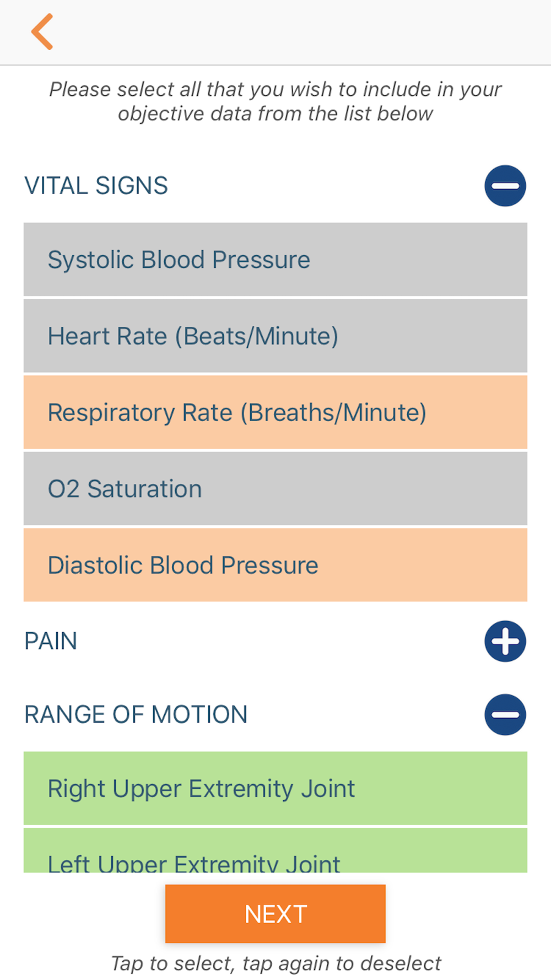Tap the VITAL SIGNS section title

click(x=96, y=186)
